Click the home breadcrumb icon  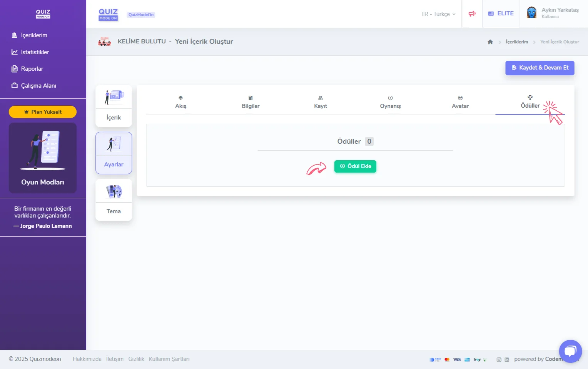(490, 42)
